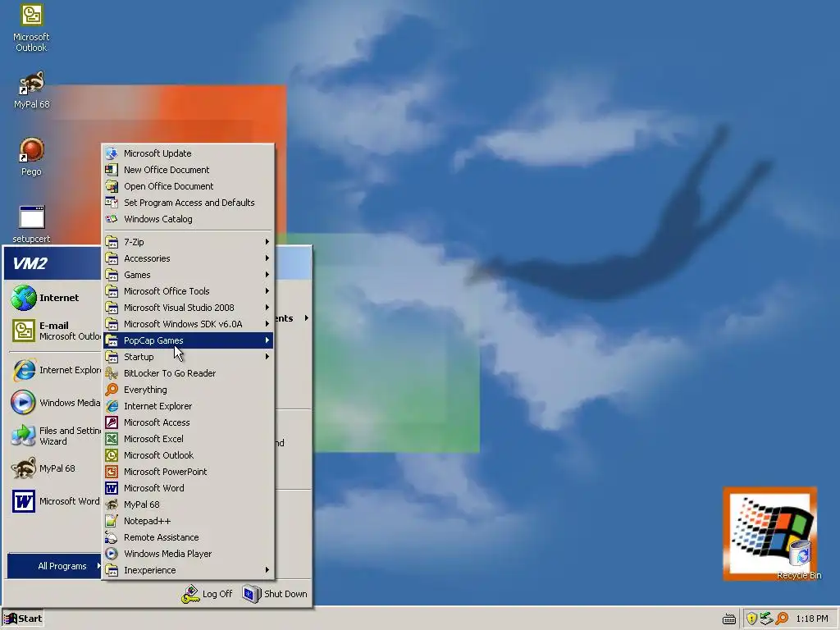840x630 pixels.
Task: Open MyPal 68 in Start menu recent list
Action: [x=55, y=468]
